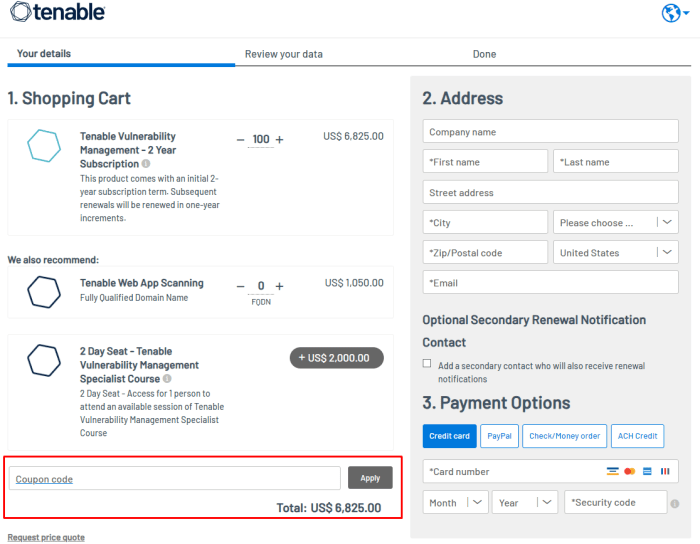Open the expiration Month dropdown
700x544 pixels.
point(455,502)
